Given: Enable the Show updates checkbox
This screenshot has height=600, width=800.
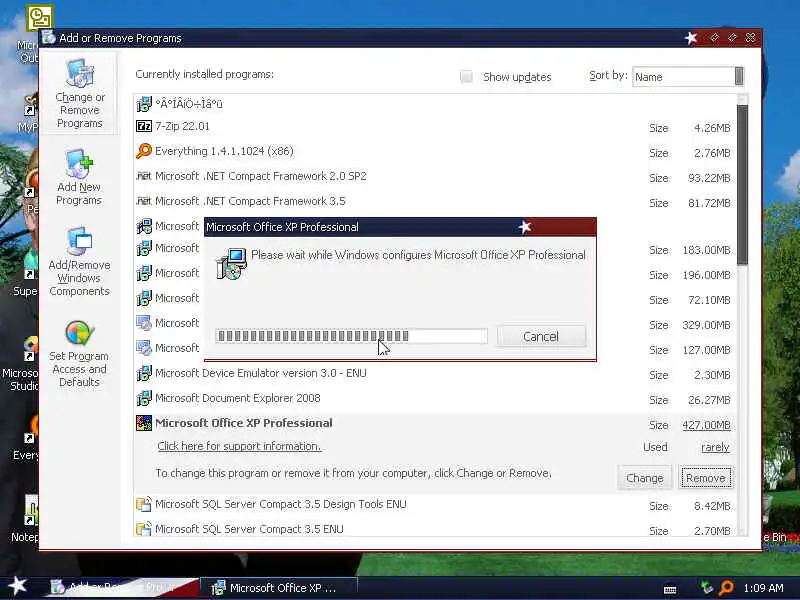Looking at the screenshot, I should pyautogui.click(x=466, y=77).
